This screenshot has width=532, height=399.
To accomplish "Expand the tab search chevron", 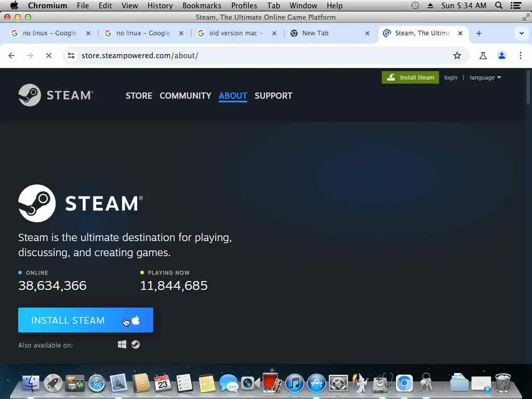I will click(522, 33).
